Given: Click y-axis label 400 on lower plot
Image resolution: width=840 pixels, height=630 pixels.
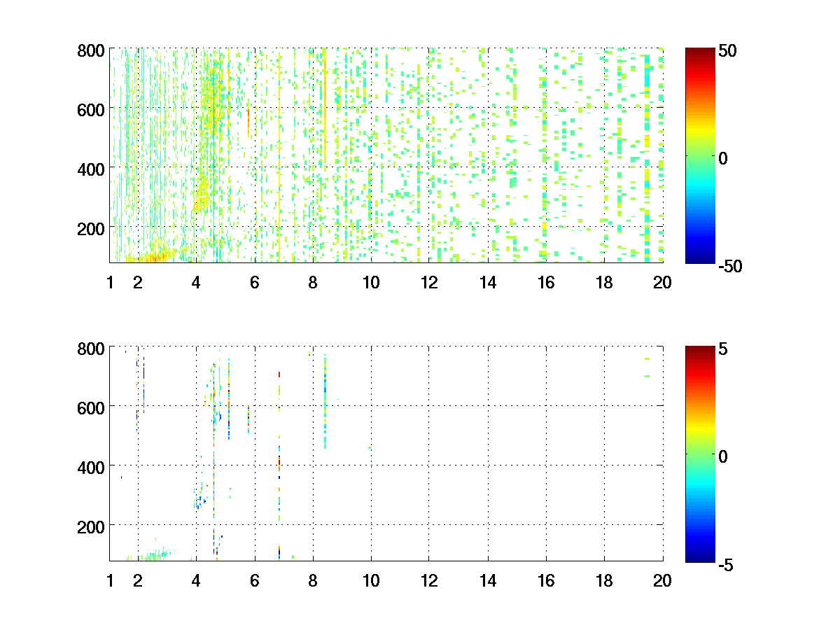Looking at the screenshot, I should click(91, 467).
